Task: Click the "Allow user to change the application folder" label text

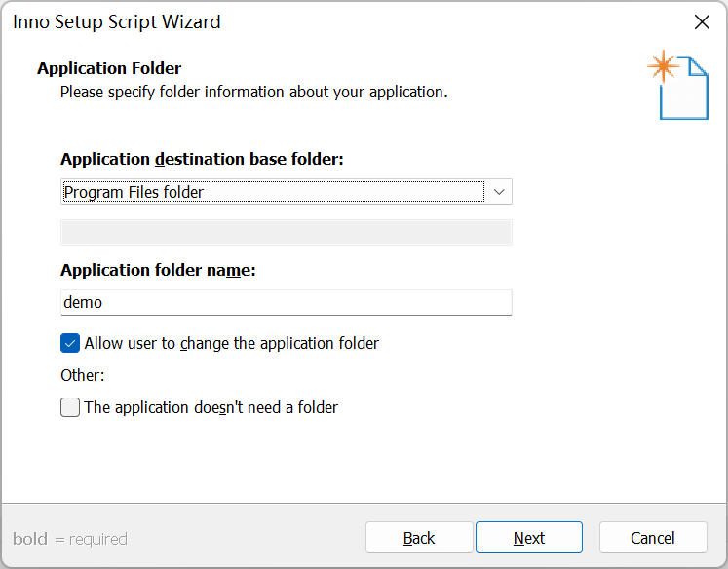Action: point(231,343)
